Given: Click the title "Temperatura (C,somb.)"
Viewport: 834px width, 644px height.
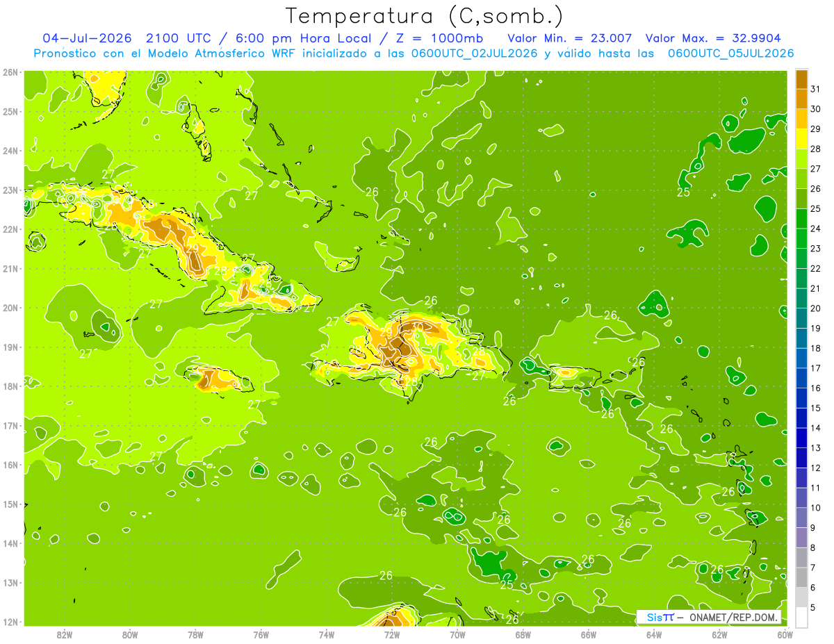Looking at the screenshot, I should 424,16.
